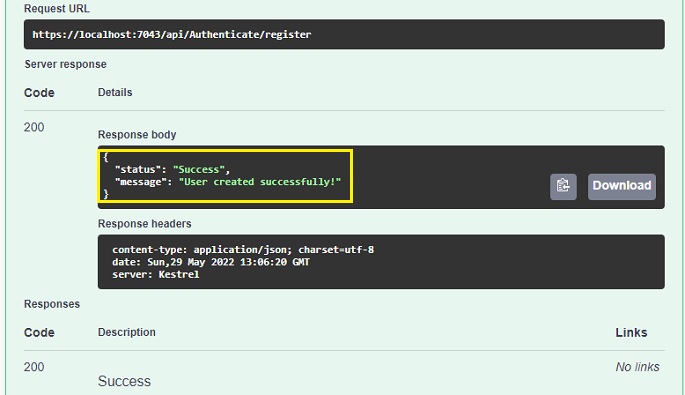Screen dimensions: 685x395
Task: Click the 200 server response code
Action: pyautogui.click(x=34, y=127)
